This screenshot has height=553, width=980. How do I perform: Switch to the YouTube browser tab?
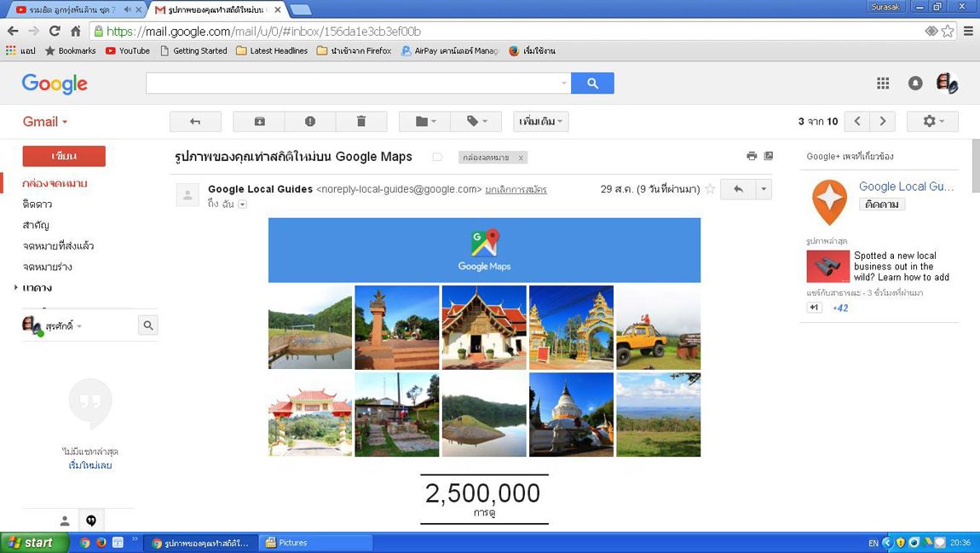click(72, 9)
